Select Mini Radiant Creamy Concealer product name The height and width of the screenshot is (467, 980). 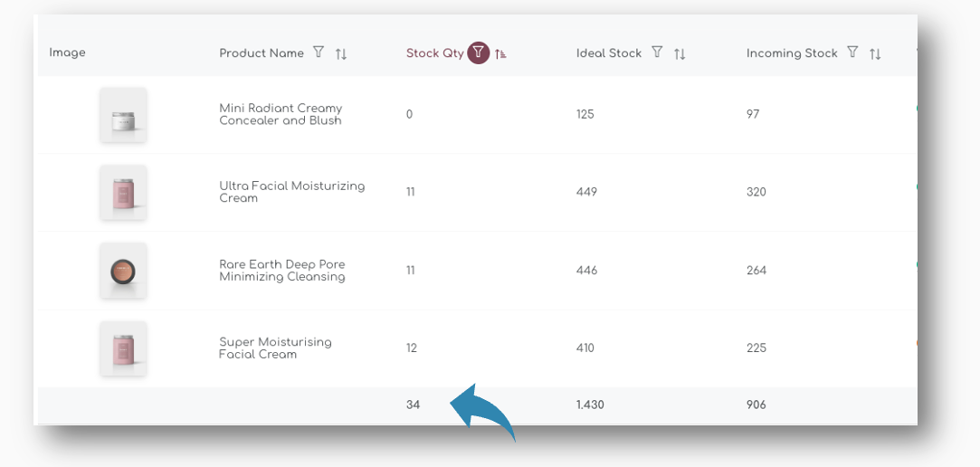click(281, 114)
